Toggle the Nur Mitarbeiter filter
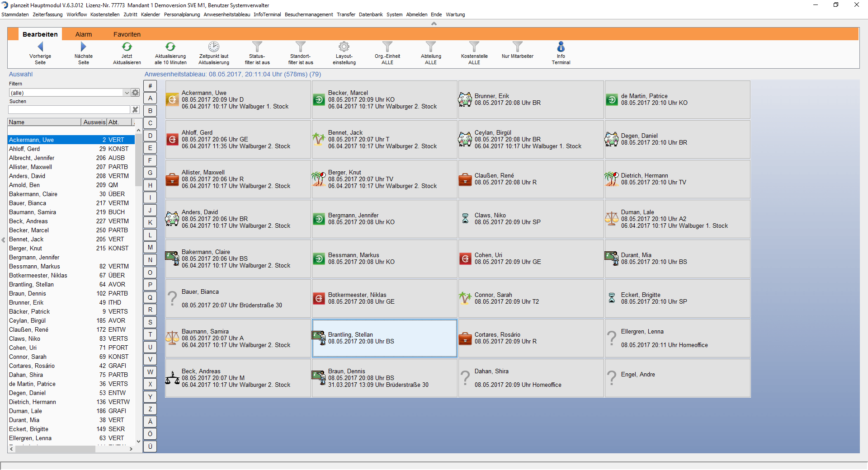Screen dimensions: 868x470 (517, 47)
